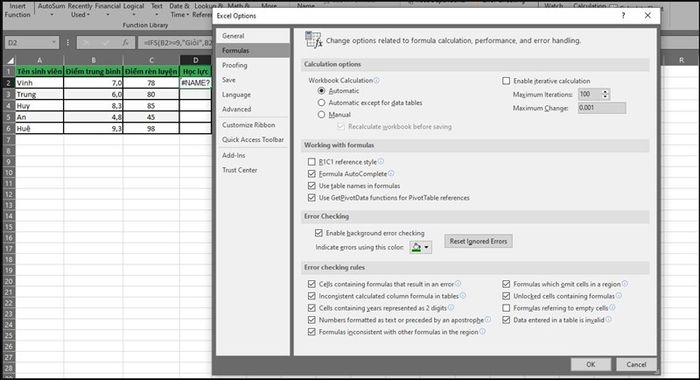Click the Maximum Iterations spinner arrows
This screenshot has width=700, height=380.
click(x=605, y=94)
